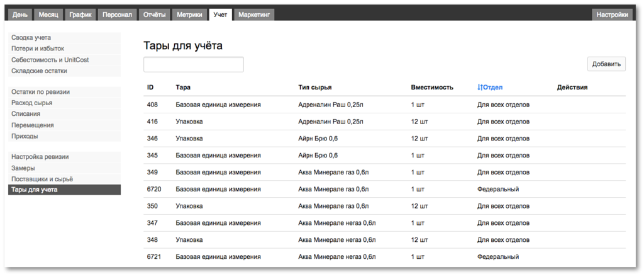Select the row with ID 408
The height and width of the screenshot is (274, 644).
(x=384, y=105)
